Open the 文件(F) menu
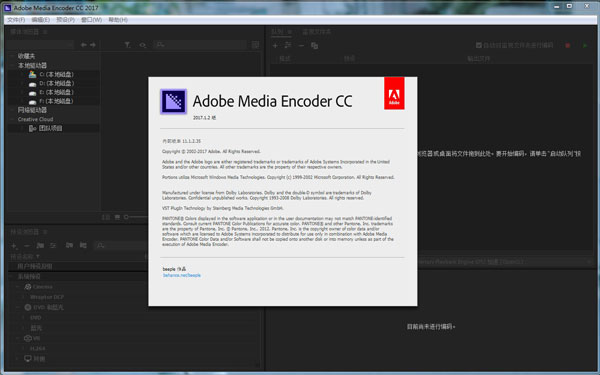 point(16,20)
